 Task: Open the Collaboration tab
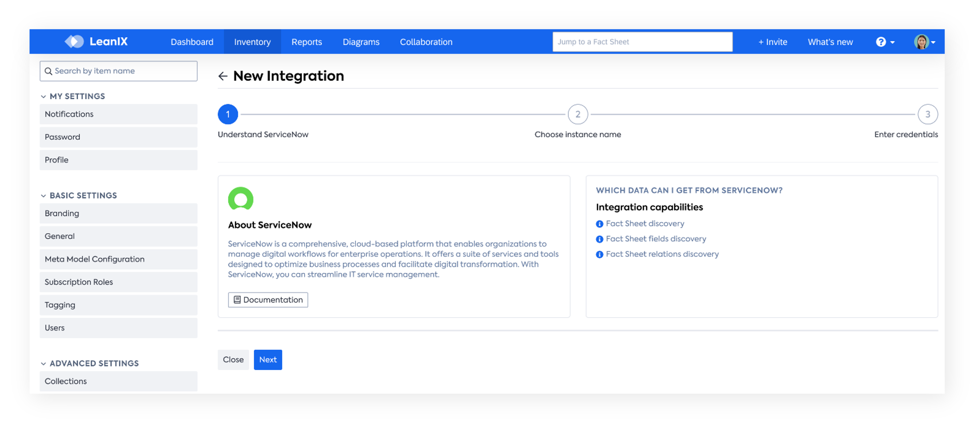coord(426,42)
